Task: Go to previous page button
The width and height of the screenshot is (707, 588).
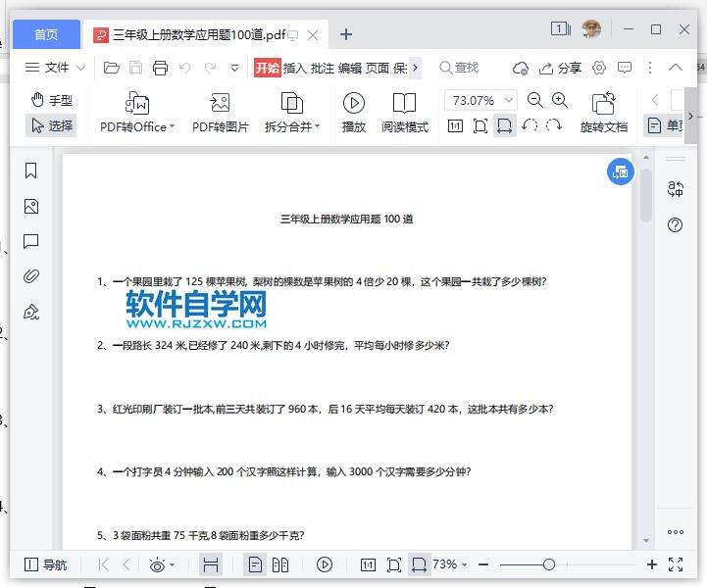Action: pos(126,564)
